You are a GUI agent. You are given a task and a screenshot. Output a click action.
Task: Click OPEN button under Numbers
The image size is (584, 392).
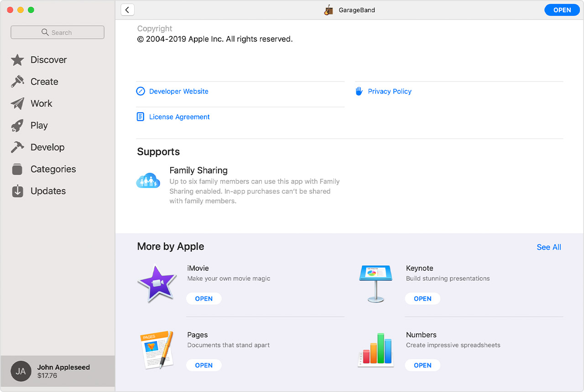(x=422, y=365)
